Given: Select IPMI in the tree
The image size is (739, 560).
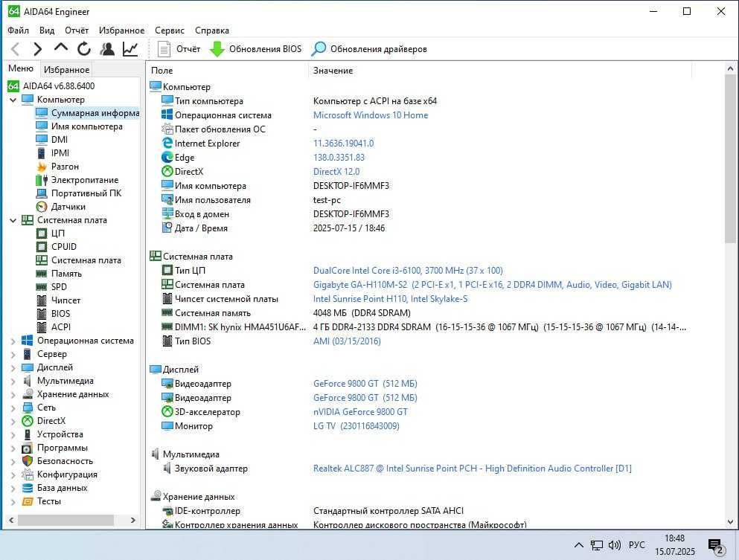Looking at the screenshot, I should coord(60,153).
